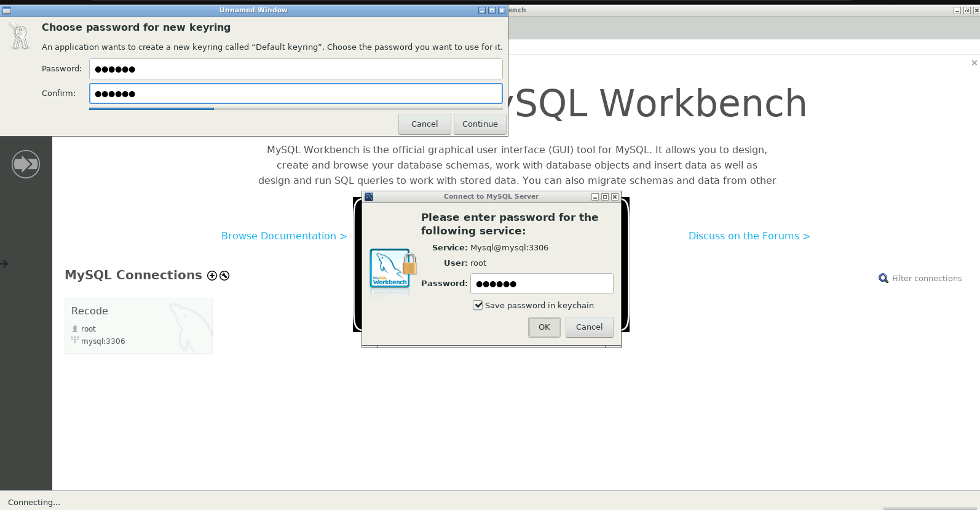980x510 pixels.
Task: Click the filter connections magnifier icon
Action: pos(883,279)
